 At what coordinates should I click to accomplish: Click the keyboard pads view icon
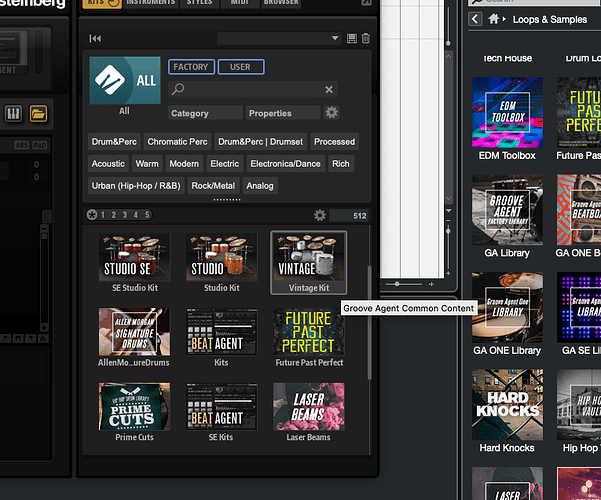point(13,113)
